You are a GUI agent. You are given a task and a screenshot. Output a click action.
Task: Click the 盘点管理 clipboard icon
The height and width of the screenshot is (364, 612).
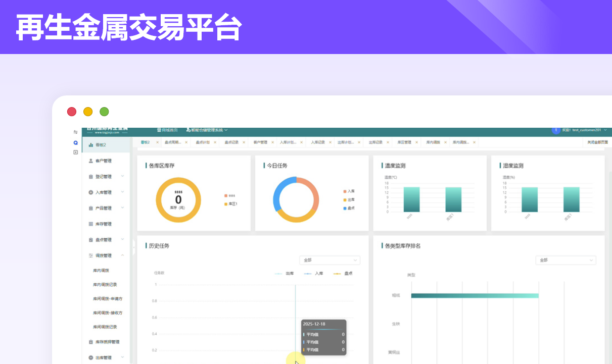(x=91, y=240)
